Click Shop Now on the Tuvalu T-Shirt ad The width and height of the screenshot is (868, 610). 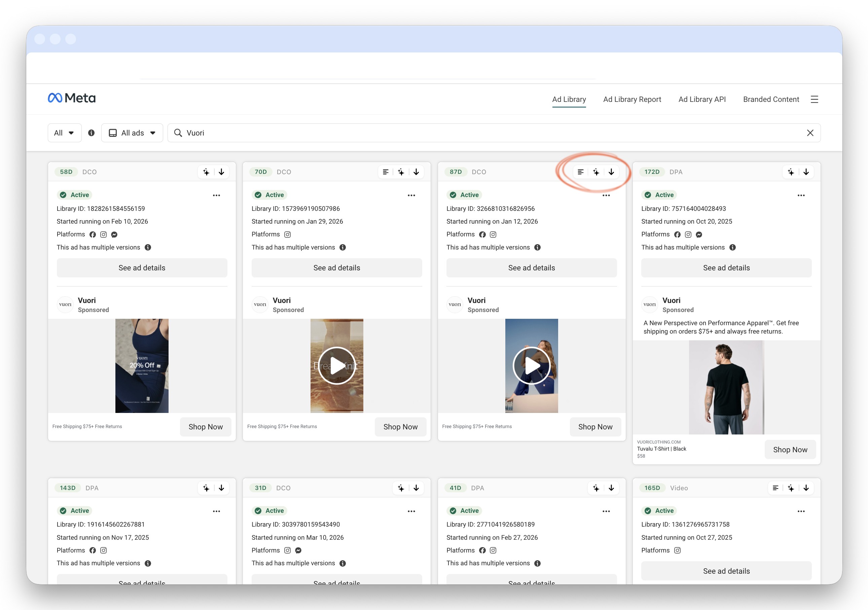[790, 450]
